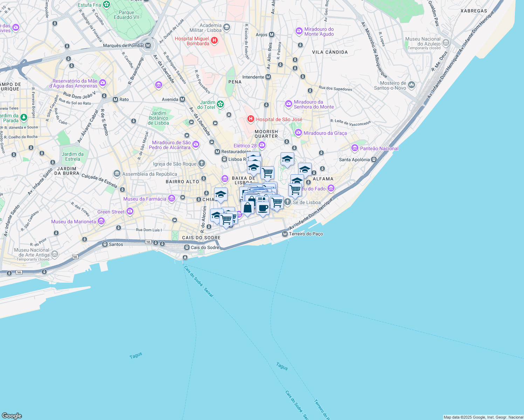Open the Museu Nacional do Azulejo marker
Viewport: 524px width, 420px height.
[446, 43]
